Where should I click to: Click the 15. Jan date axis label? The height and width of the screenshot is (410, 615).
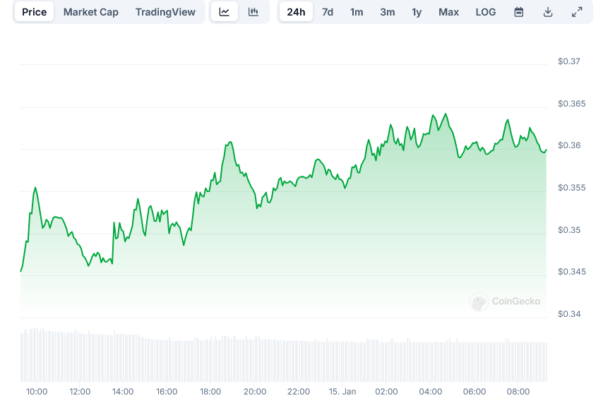pyautogui.click(x=343, y=391)
